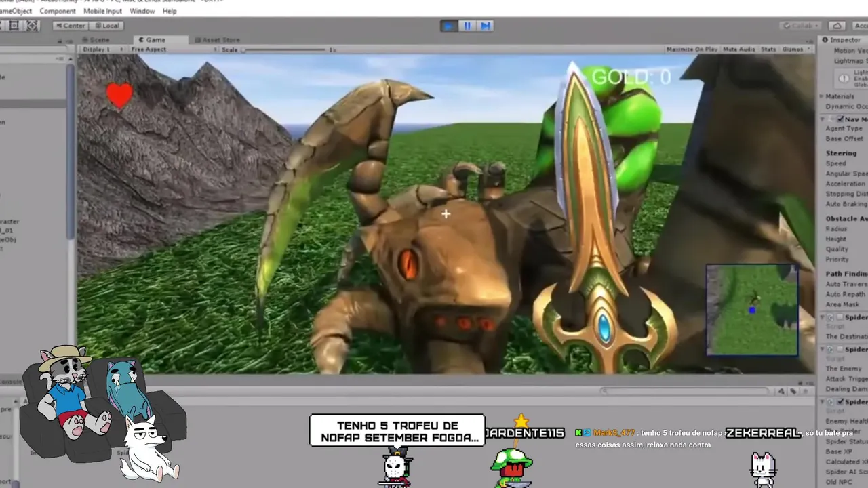Select the combined Transform tool icon

coord(33,26)
